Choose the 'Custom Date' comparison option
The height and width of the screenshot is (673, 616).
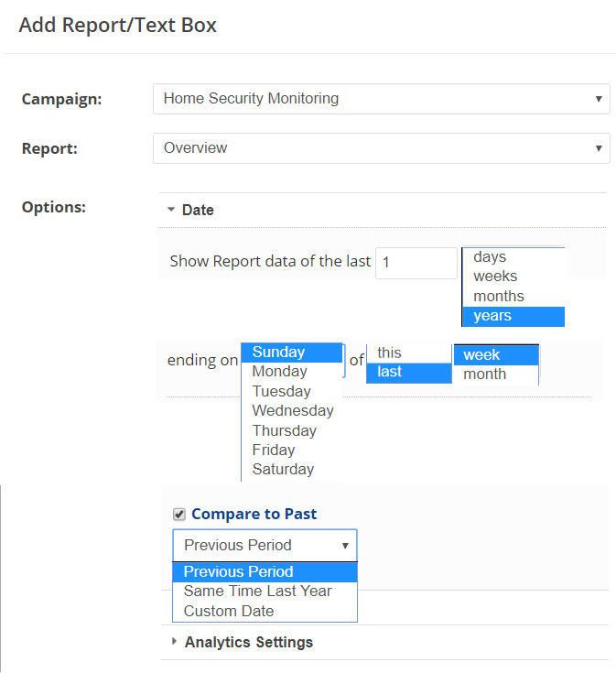click(x=229, y=612)
